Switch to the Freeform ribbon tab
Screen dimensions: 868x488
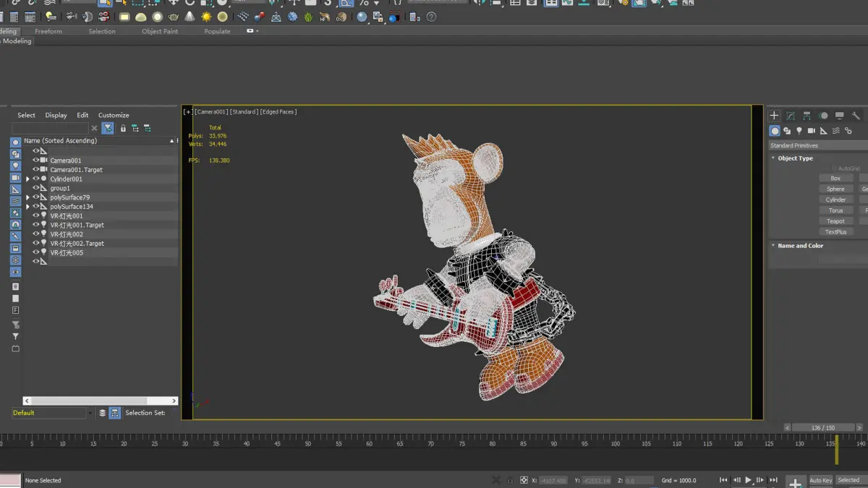tap(48, 31)
